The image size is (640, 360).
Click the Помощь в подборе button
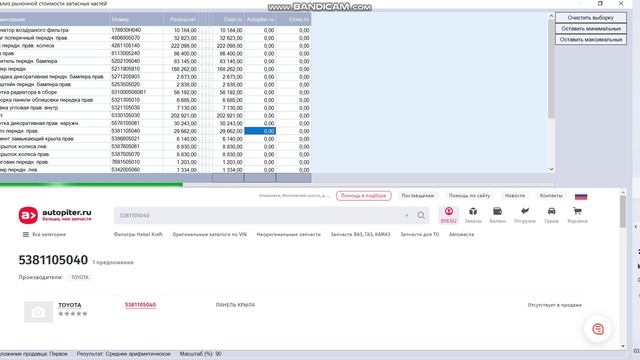tap(363, 196)
